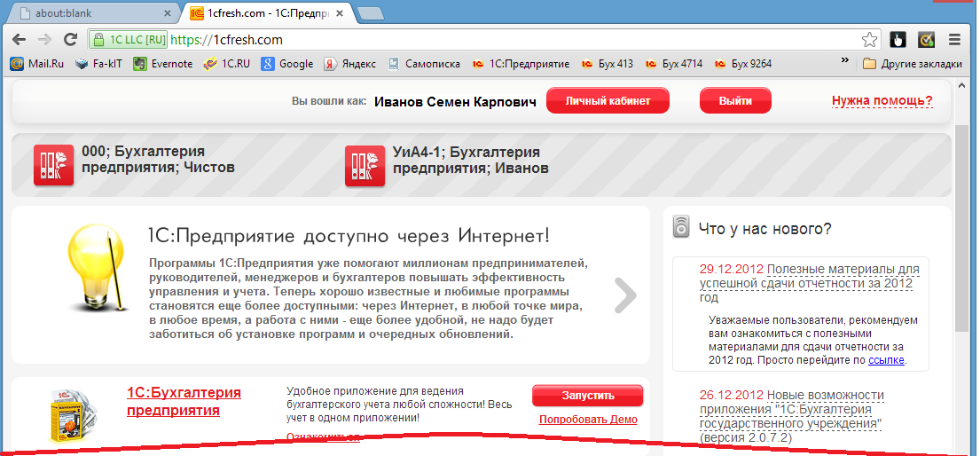Open Нужна помощь? link
980x456 pixels.
[882, 101]
